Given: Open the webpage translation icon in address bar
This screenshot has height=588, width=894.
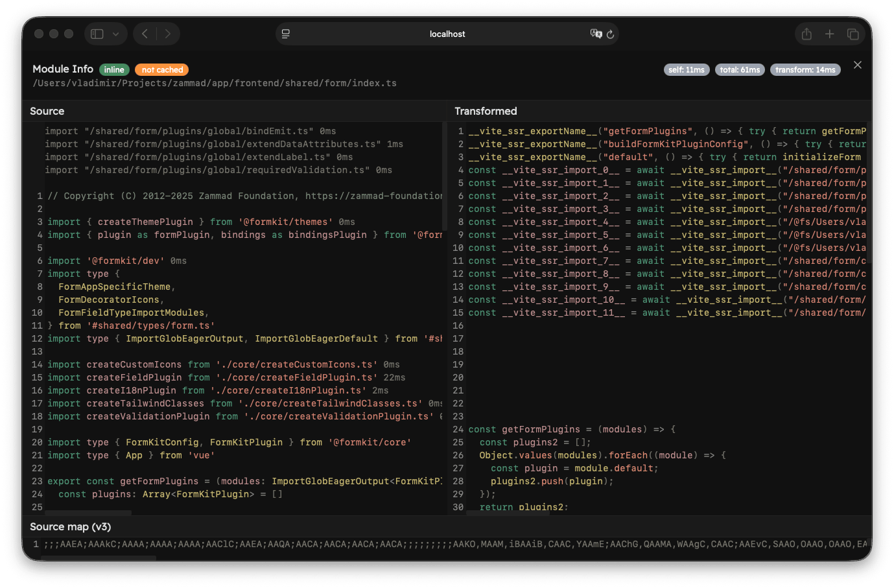Looking at the screenshot, I should coord(595,34).
